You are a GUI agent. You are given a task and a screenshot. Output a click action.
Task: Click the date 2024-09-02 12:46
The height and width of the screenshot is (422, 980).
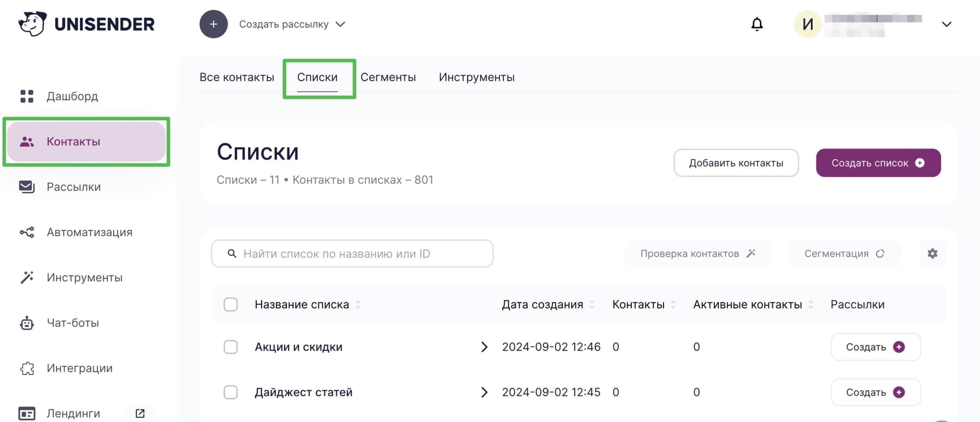point(551,347)
